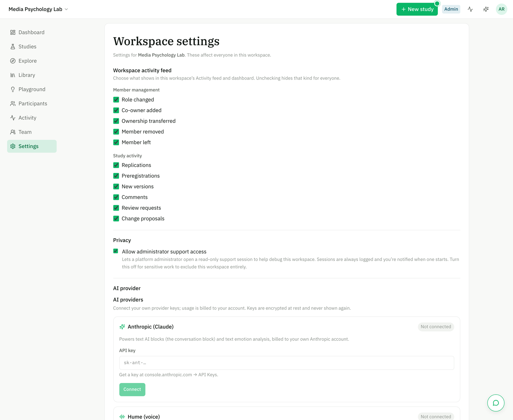The height and width of the screenshot is (420, 513).
Task: Click Workspace activity feed heading
Action: point(142,70)
